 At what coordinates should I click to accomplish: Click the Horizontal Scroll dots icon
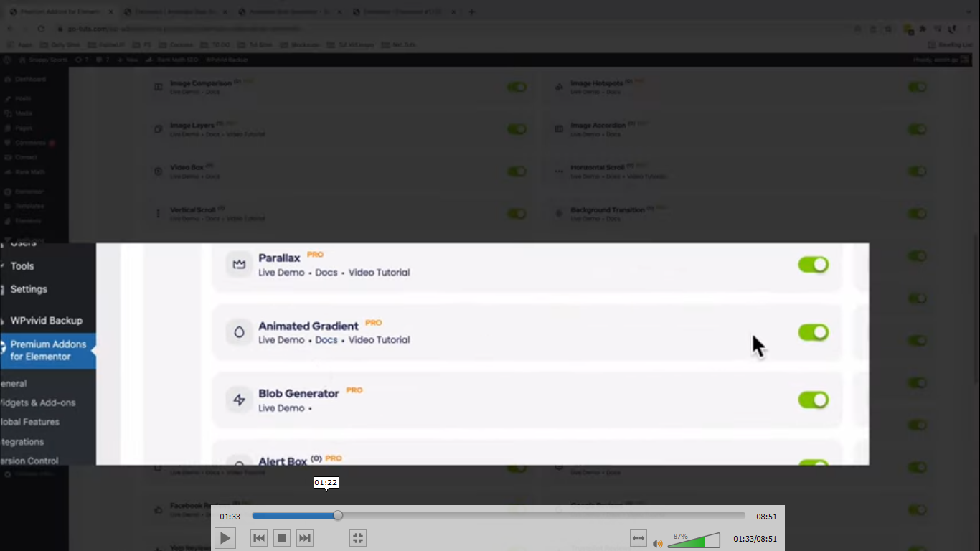pos(559,171)
